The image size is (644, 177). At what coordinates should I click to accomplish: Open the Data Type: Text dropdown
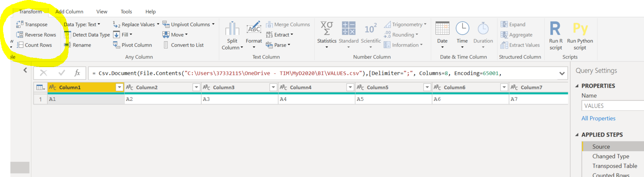[82, 24]
